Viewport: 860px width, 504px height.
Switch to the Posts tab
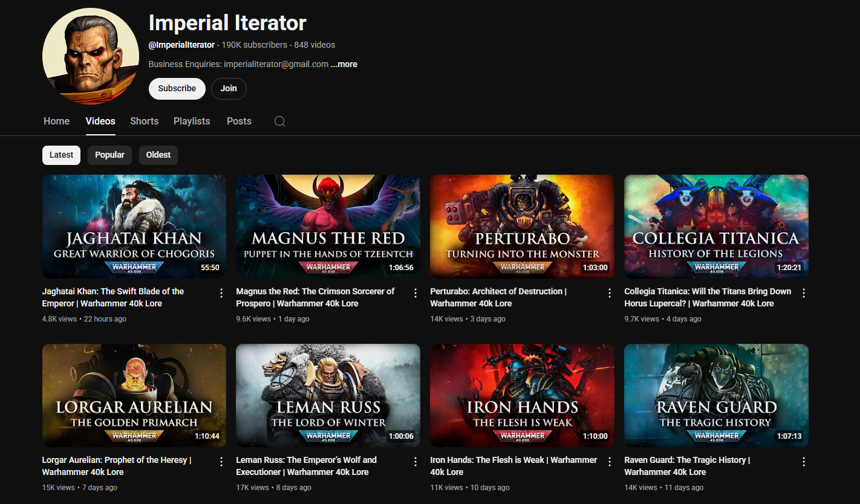point(239,121)
